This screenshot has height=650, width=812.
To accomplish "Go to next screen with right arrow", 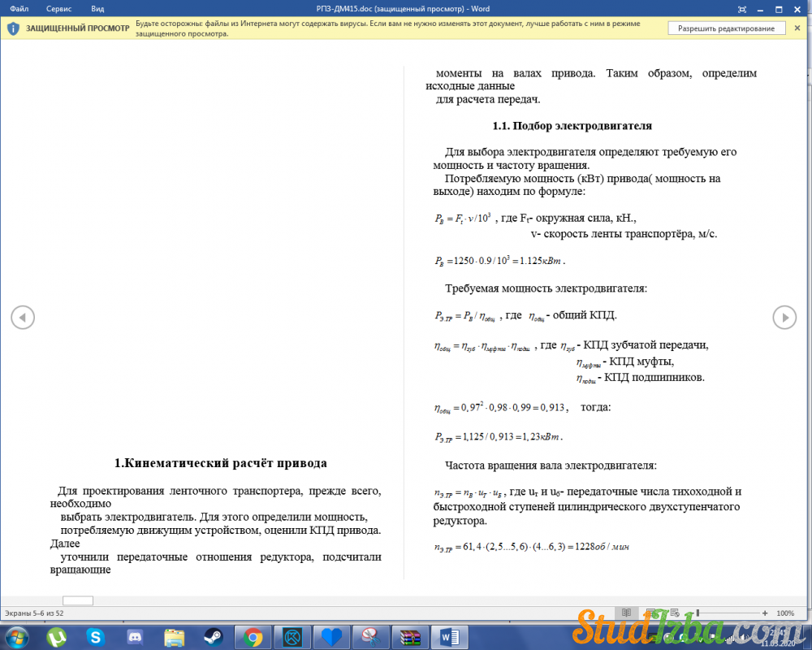I will point(784,317).
